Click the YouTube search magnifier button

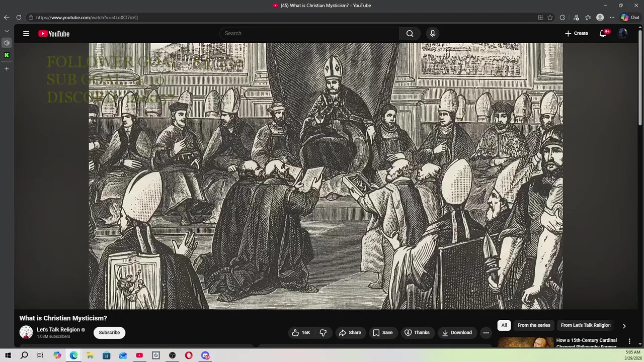(410, 34)
